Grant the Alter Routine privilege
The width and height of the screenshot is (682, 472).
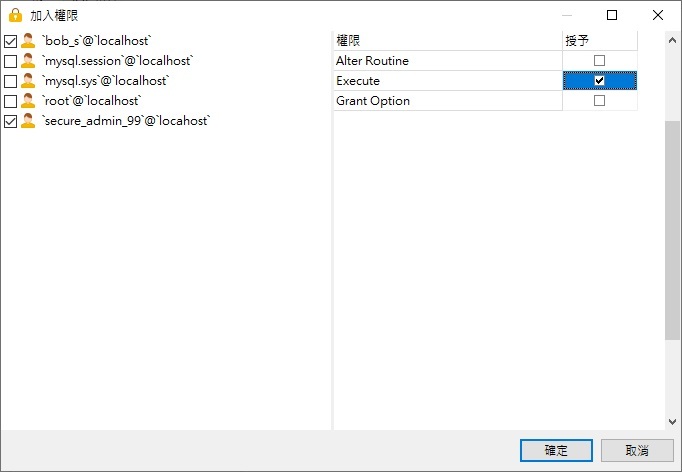pos(599,61)
